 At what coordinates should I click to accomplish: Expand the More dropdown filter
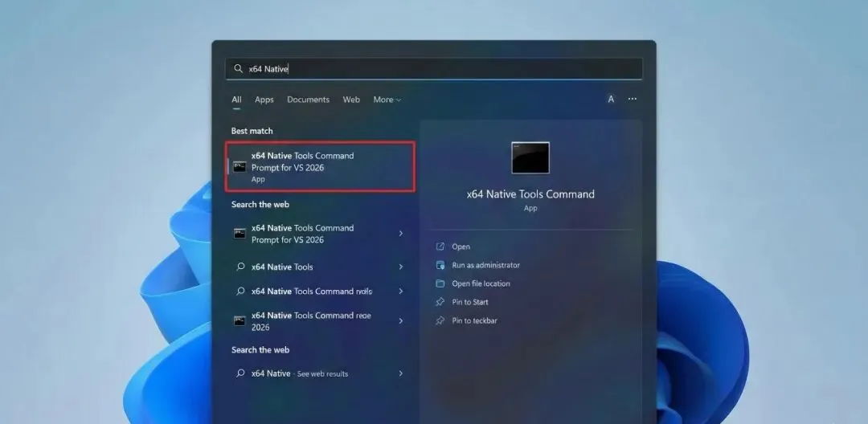click(387, 100)
